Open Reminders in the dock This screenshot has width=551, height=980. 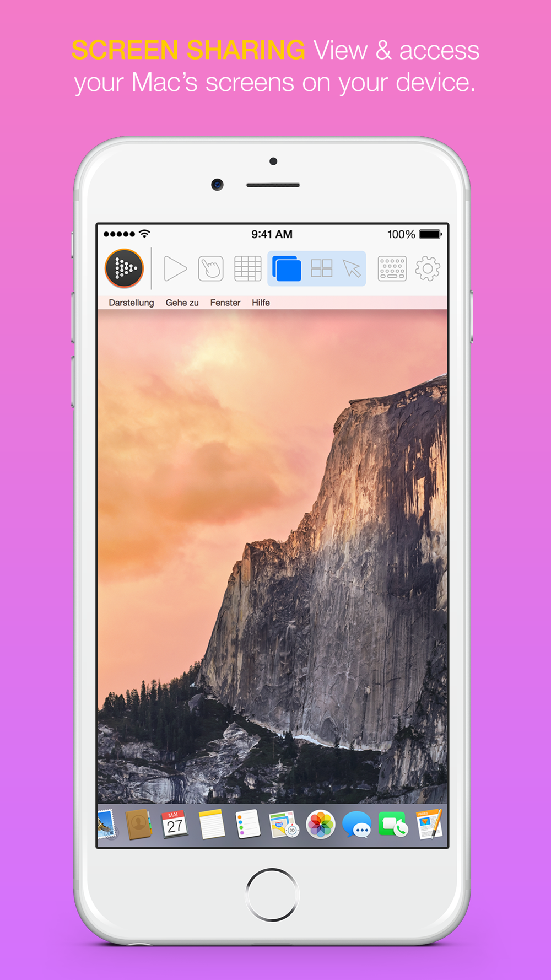point(247,825)
